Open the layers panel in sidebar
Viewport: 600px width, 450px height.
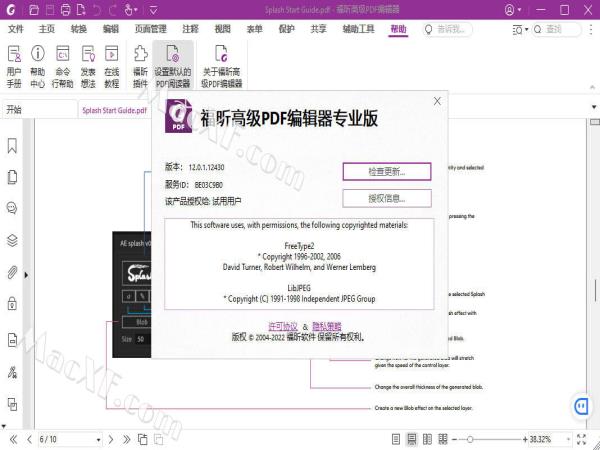pyautogui.click(x=12, y=240)
